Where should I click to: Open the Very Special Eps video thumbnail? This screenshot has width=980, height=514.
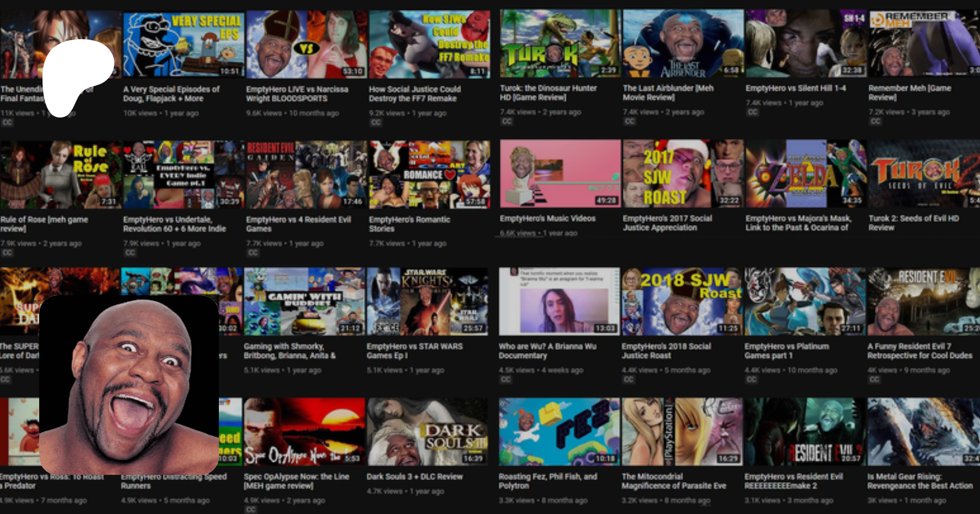coord(183,45)
